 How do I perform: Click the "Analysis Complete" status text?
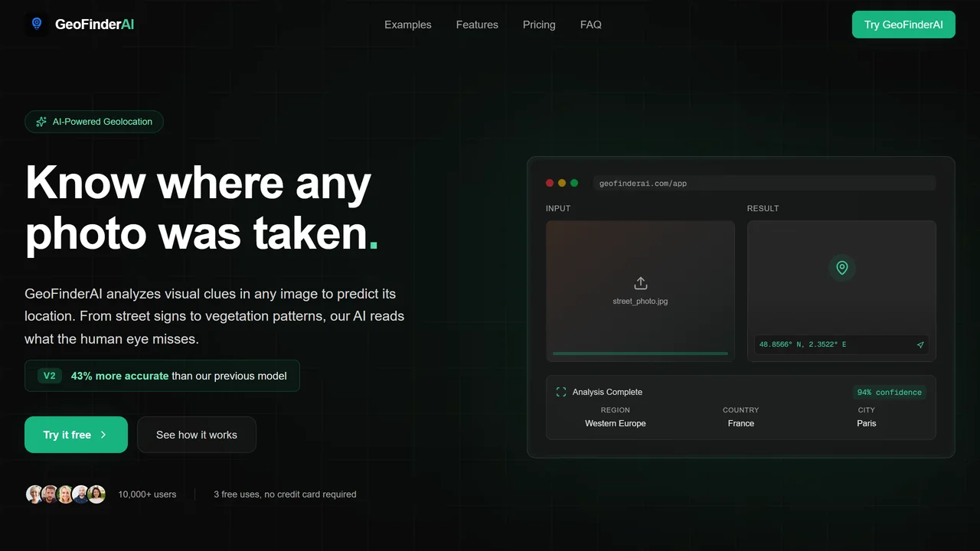tap(607, 392)
